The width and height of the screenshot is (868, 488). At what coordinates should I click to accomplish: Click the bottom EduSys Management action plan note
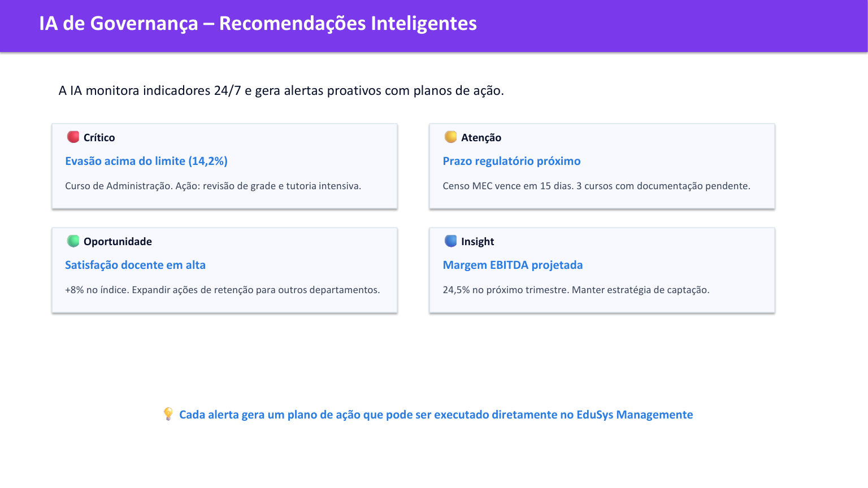[436, 415]
